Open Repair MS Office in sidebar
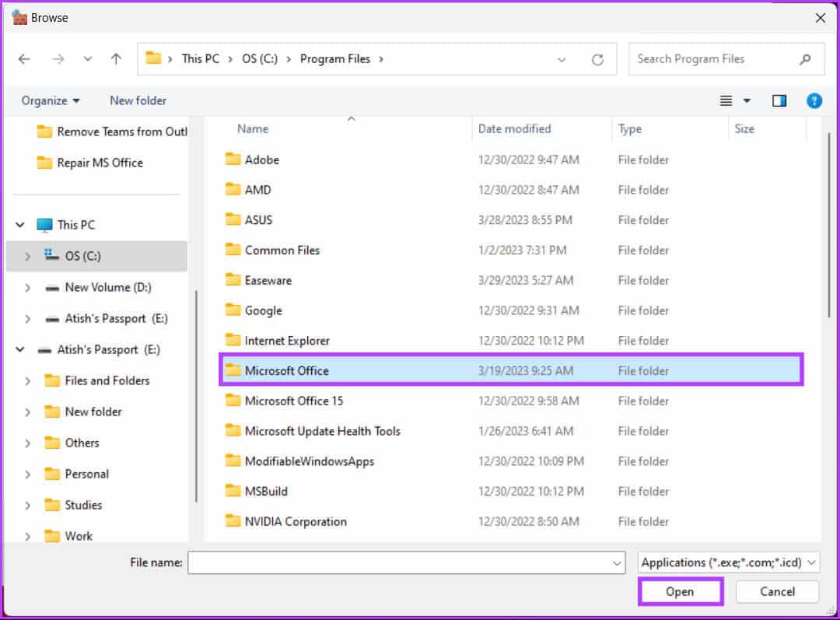This screenshot has width=840, height=620. 89,163
